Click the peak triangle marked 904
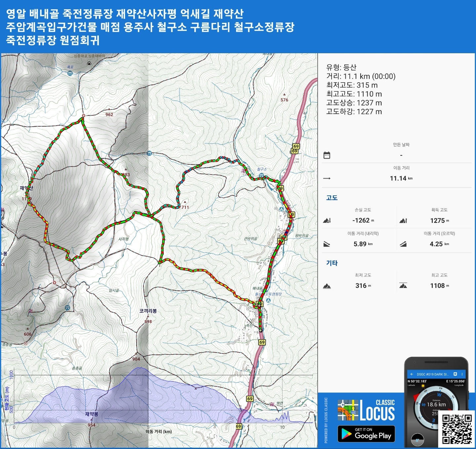Viewport: 476px width, 449px height. pos(136,354)
